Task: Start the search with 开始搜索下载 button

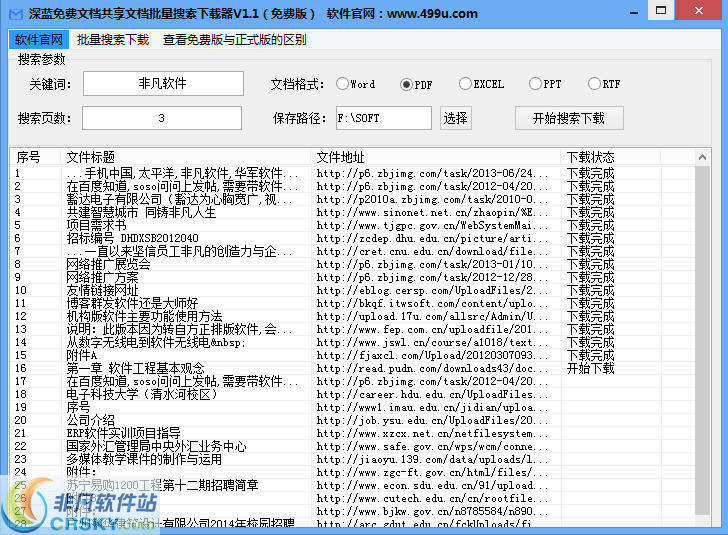Action: (569, 118)
